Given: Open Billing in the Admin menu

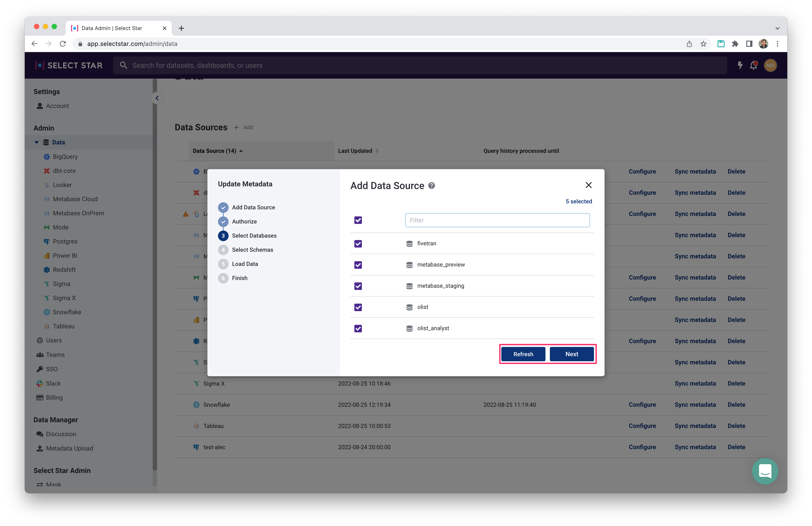Looking at the screenshot, I should click(54, 397).
